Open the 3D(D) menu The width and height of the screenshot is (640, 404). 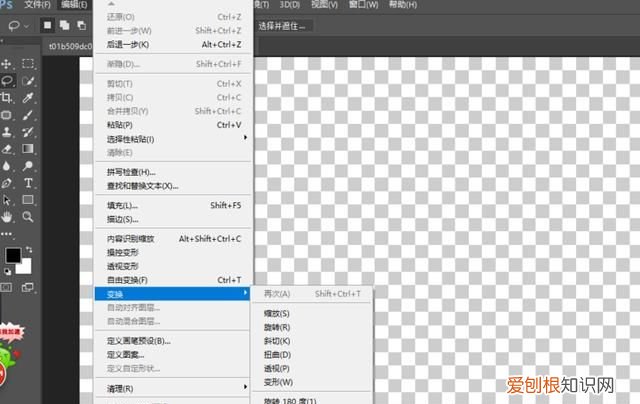click(x=289, y=5)
